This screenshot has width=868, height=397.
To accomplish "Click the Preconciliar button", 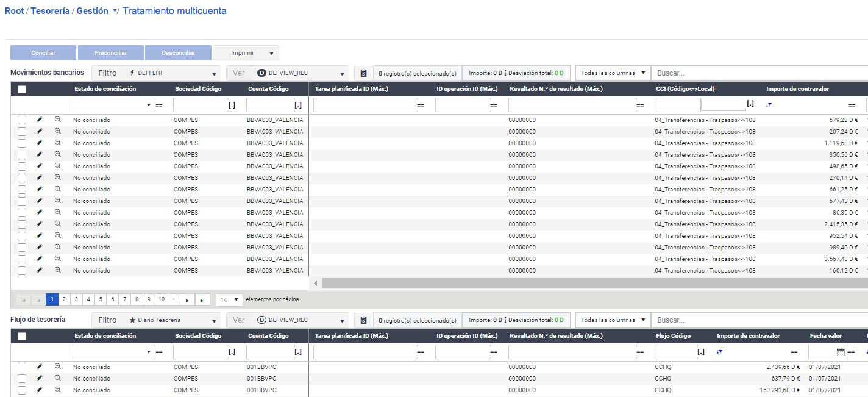I will click(110, 53).
